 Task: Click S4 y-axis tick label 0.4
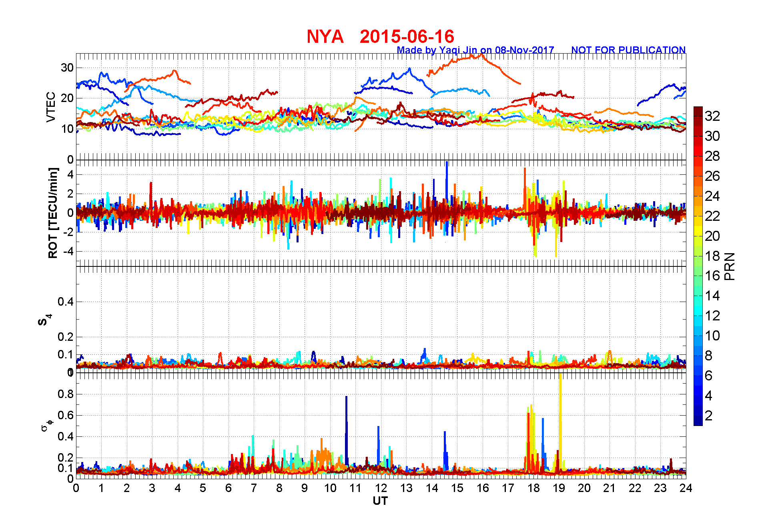(65, 302)
